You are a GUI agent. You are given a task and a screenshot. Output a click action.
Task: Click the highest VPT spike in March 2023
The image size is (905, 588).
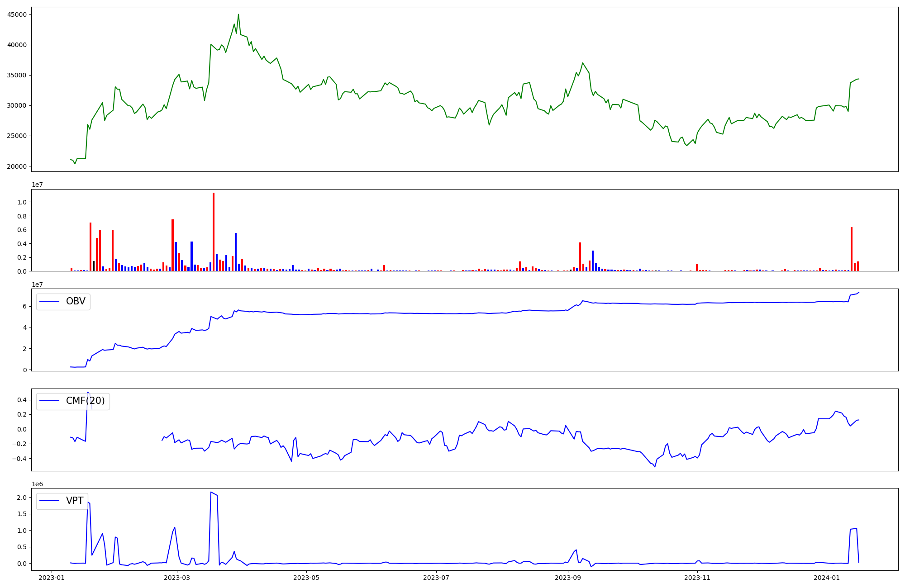coord(211,492)
